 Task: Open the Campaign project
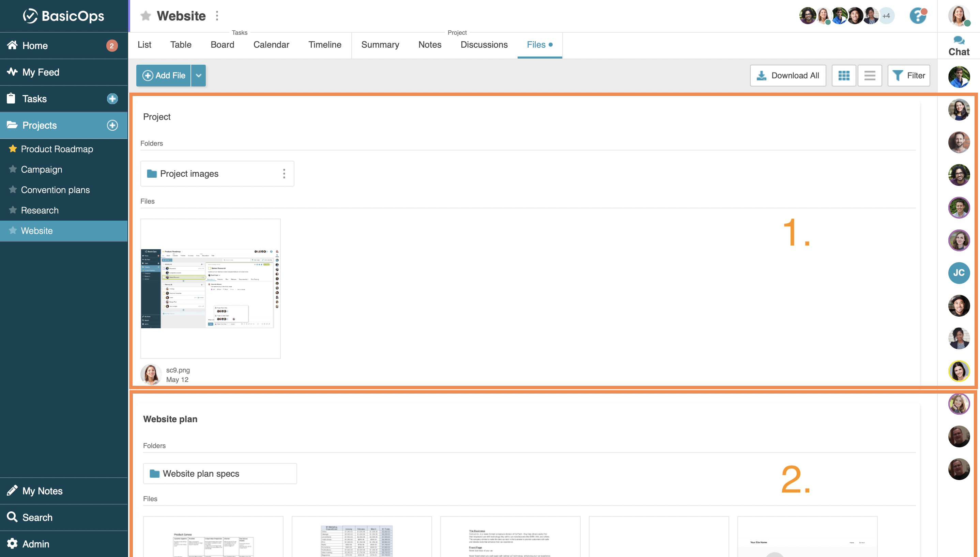pyautogui.click(x=41, y=170)
